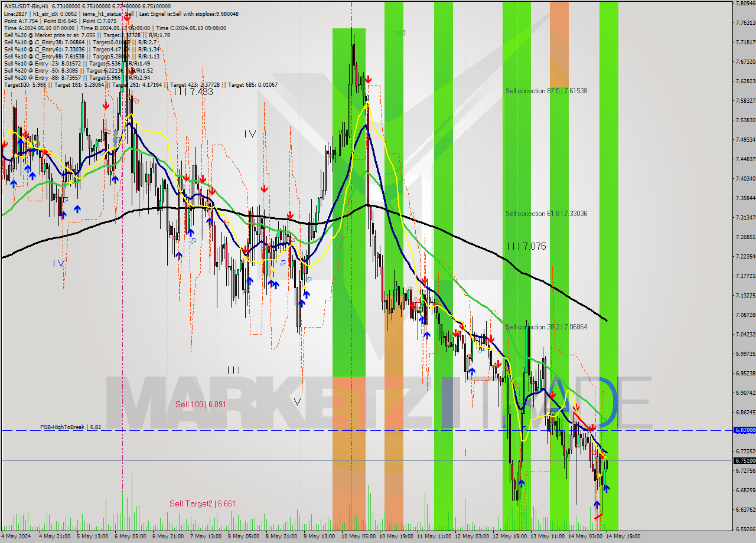
Task: Select the '5 May 13:00' time axis label
Action: [x=92, y=536]
